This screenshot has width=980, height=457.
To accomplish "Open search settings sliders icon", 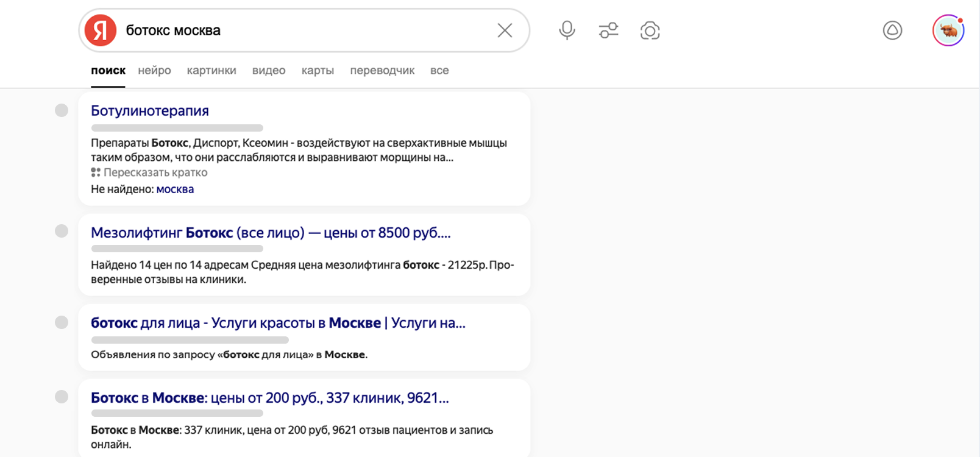I will (x=608, y=30).
